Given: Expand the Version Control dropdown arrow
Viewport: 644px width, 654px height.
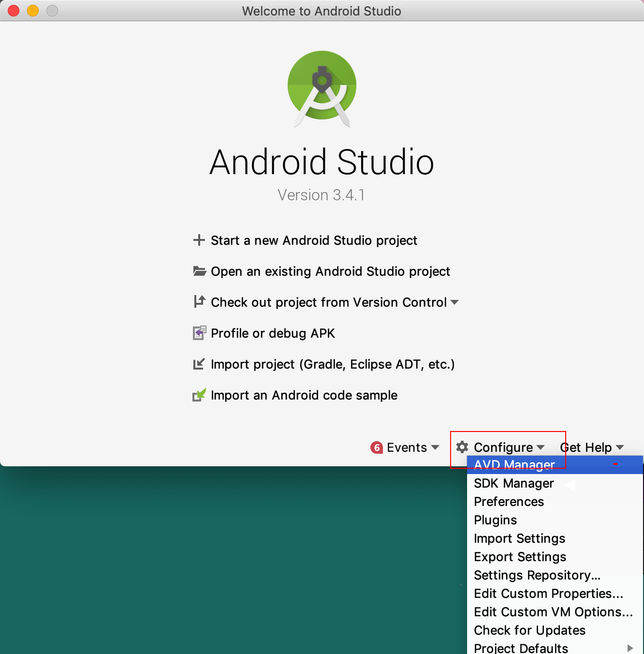Looking at the screenshot, I should [454, 302].
